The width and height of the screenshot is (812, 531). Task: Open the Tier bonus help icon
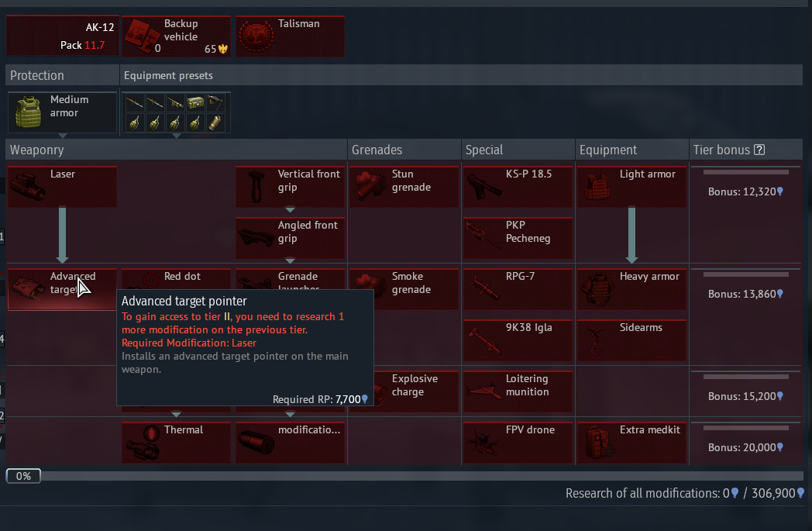coord(759,150)
